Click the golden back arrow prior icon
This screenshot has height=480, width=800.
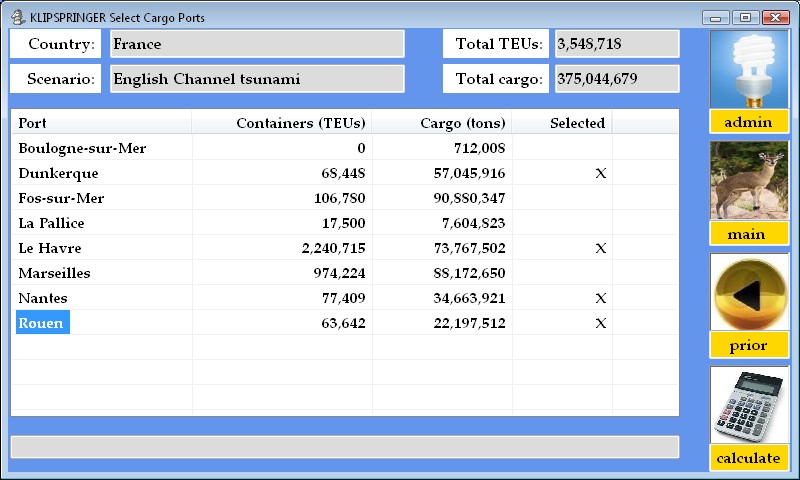point(749,293)
